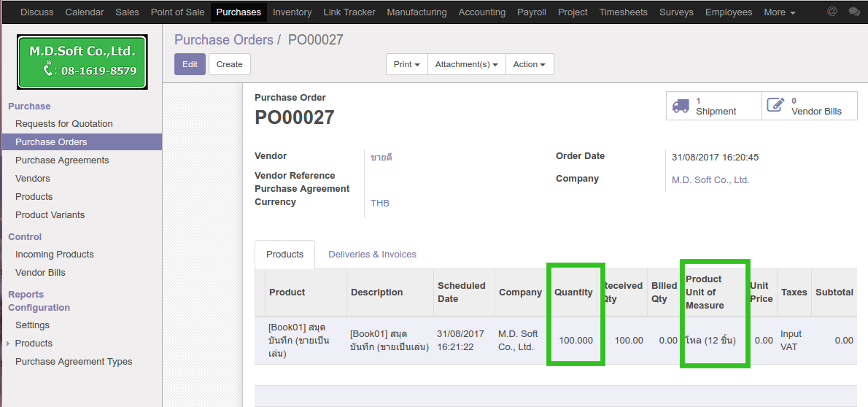Viewport: 868px width, 407px height.
Task: Click the Shipment truck icon
Action: coord(681,106)
